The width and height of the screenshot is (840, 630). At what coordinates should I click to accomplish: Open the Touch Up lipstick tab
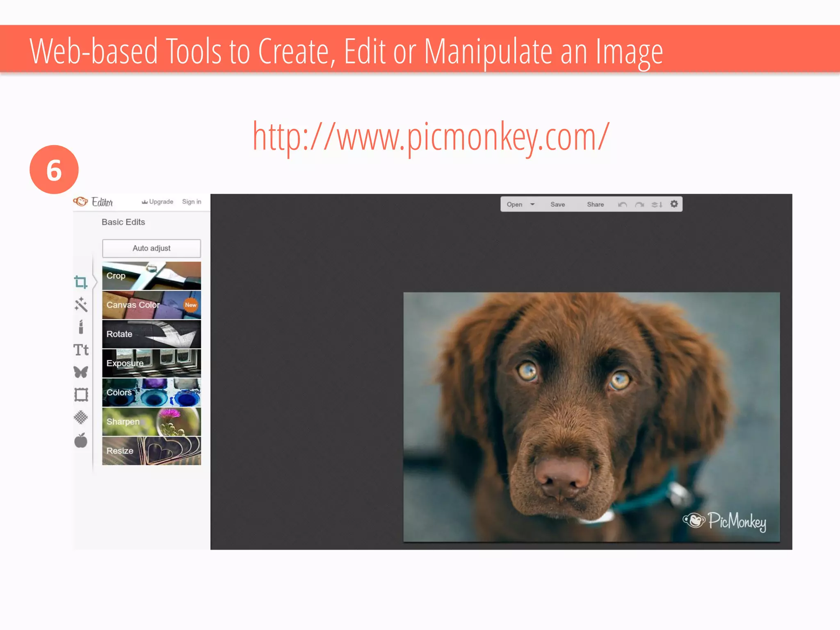(x=81, y=327)
